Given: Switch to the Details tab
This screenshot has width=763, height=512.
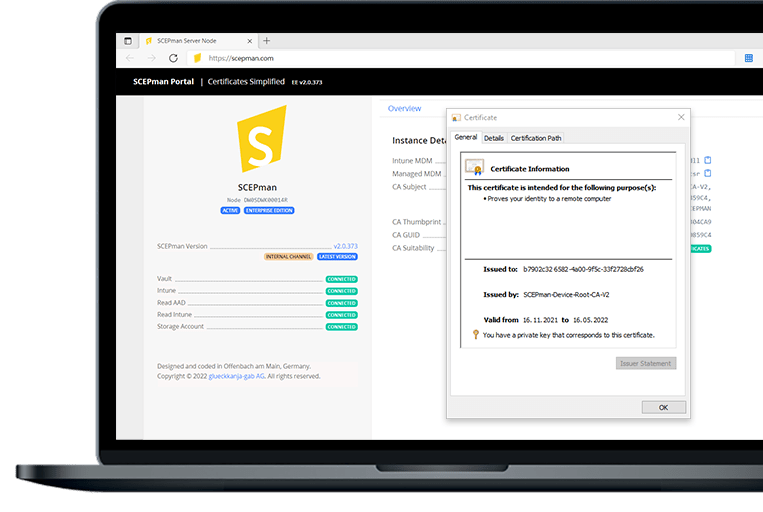Looking at the screenshot, I should pyautogui.click(x=494, y=138).
